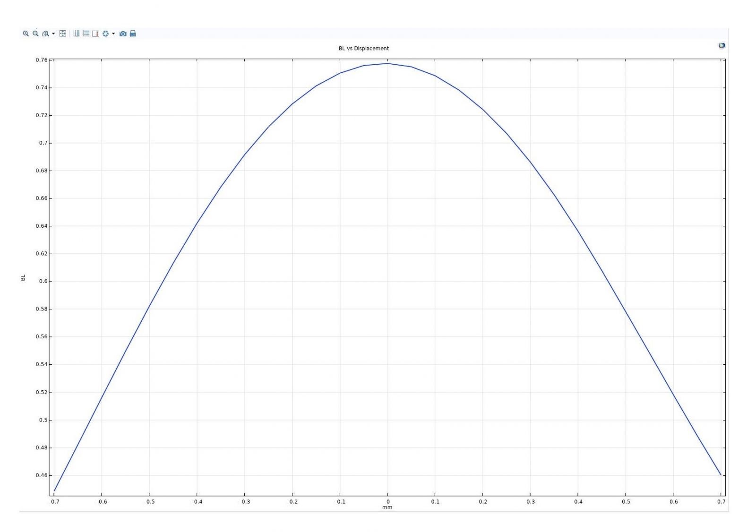Screen dimensions: 756x532
Task: Open dropdown arrow next to refresh icon
Action: tap(113, 34)
